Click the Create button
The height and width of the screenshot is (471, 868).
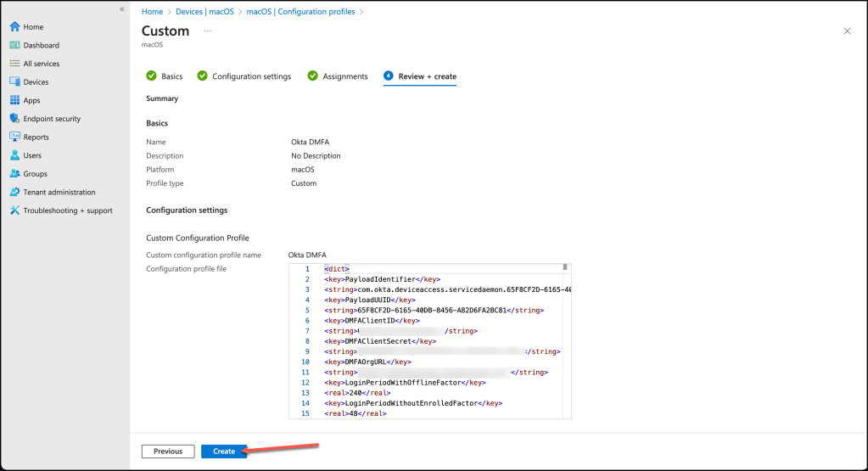point(224,451)
